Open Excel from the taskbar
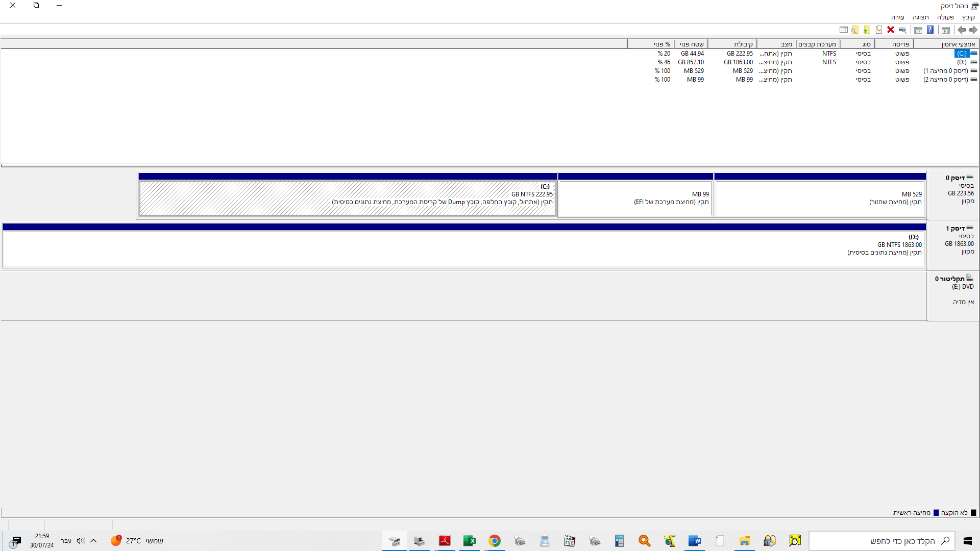Screen dimensions: 980x551 [x=469, y=541]
